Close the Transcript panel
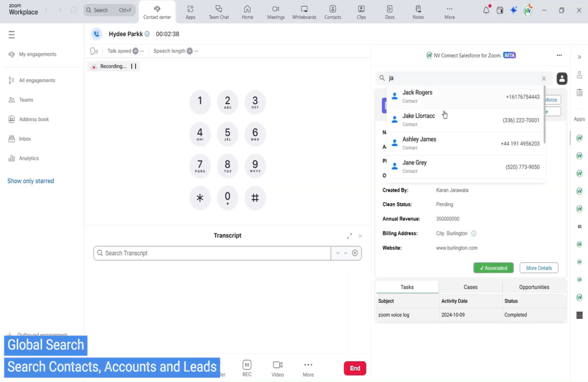This screenshot has height=382, width=588. [360, 236]
